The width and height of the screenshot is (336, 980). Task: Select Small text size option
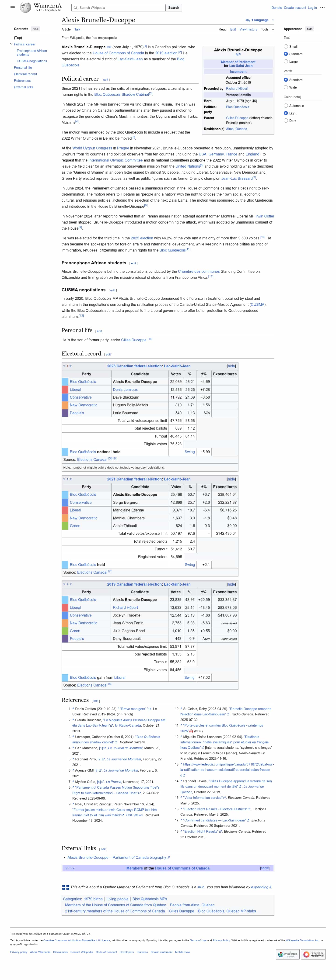click(x=286, y=46)
